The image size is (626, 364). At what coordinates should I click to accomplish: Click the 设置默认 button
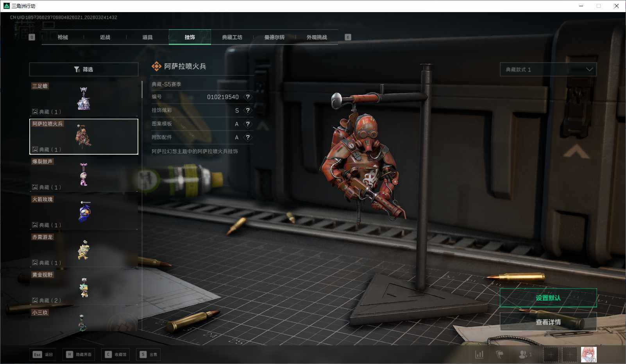[x=548, y=298]
